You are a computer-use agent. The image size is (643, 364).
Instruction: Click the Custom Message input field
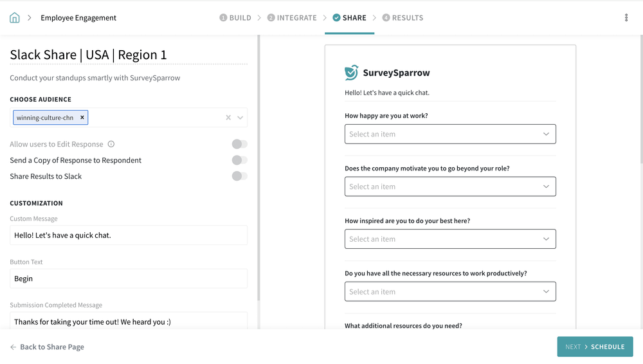point(129,235)
